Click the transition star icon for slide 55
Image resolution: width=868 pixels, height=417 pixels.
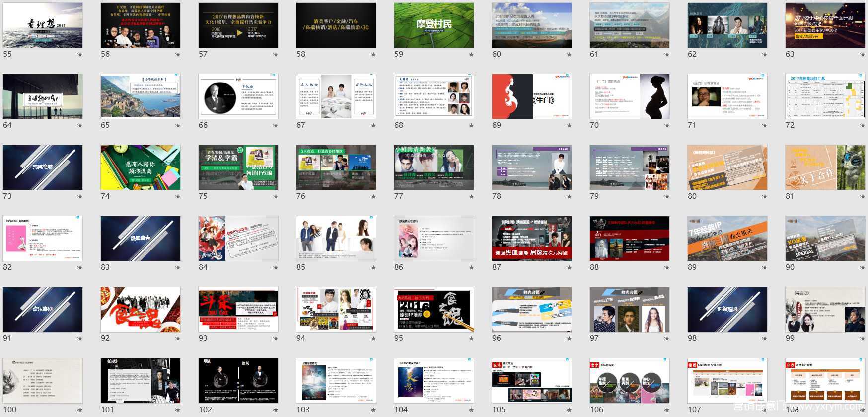pyautogui.click(x=80, y=55)
